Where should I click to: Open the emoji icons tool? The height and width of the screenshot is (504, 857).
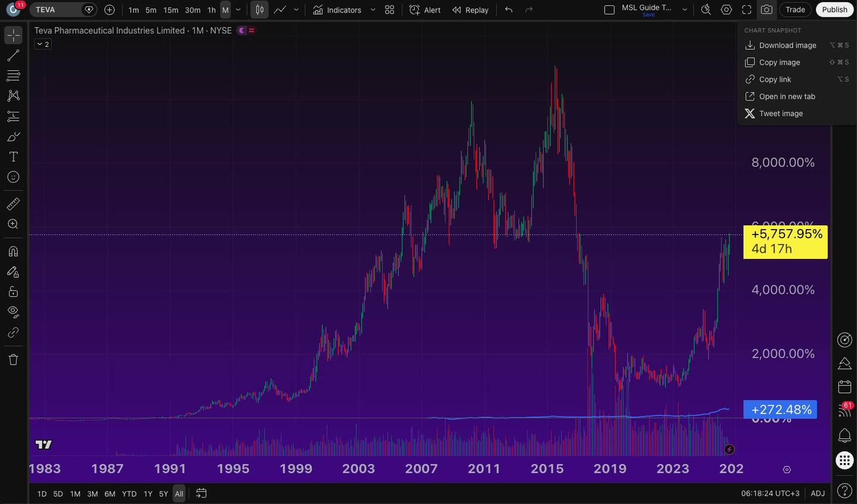13,177
